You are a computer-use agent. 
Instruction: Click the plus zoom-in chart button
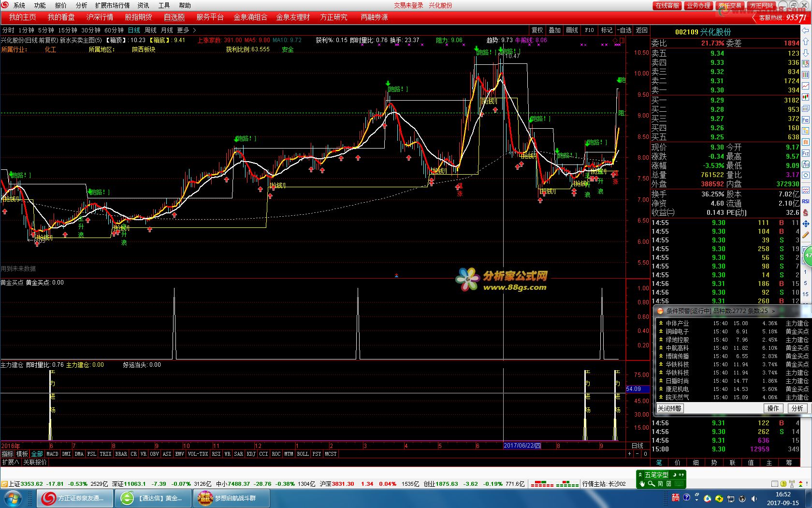[629, 454]
